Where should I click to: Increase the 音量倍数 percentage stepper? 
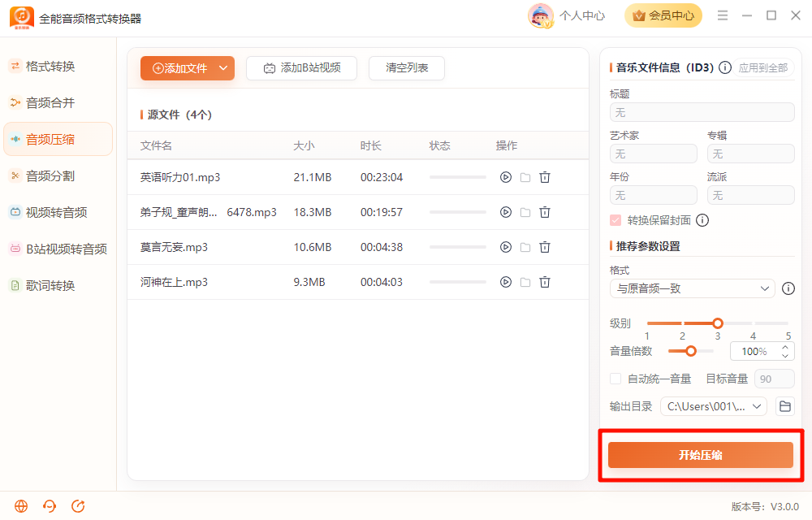pos(785,348)
